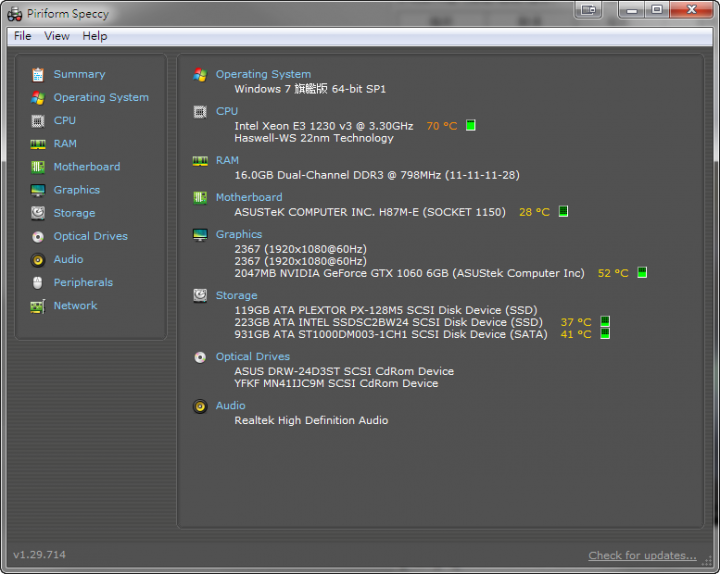Image resolution: width=720 pixels, height=574 pixels.
Task: Click the ASUSTeK H87M-E motherboard text
Action: click(x=370, y=212)
